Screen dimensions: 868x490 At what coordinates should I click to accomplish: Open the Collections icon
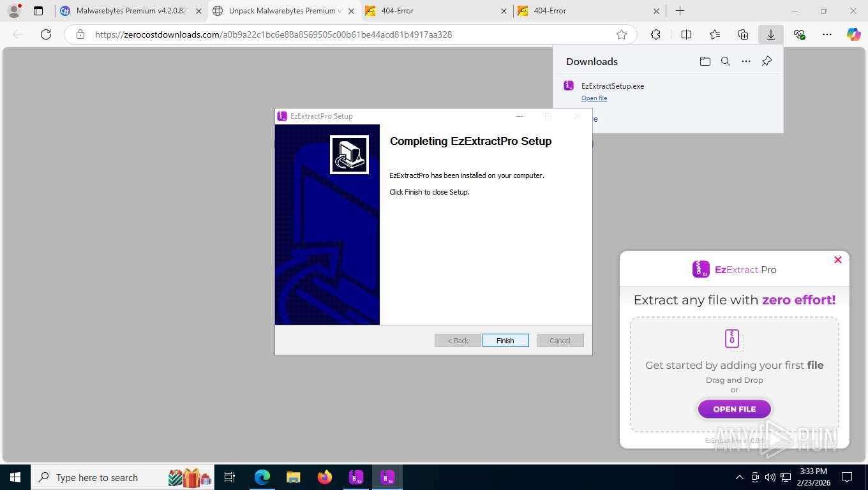743,34
